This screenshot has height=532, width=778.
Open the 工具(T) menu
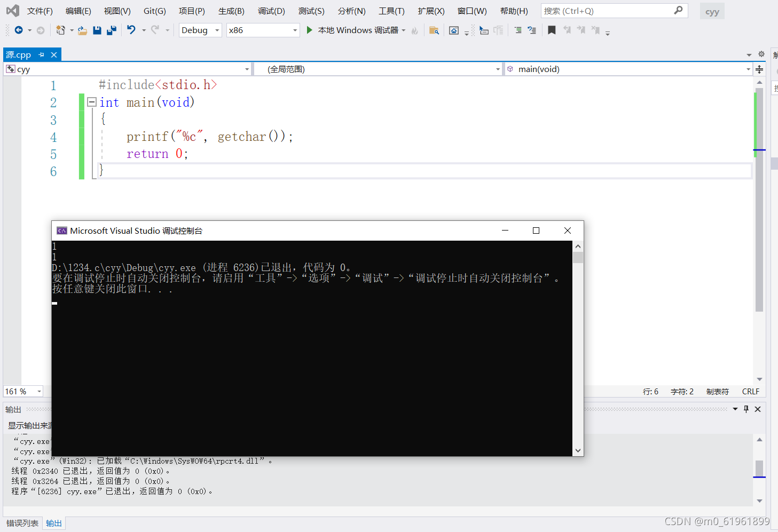391,11
